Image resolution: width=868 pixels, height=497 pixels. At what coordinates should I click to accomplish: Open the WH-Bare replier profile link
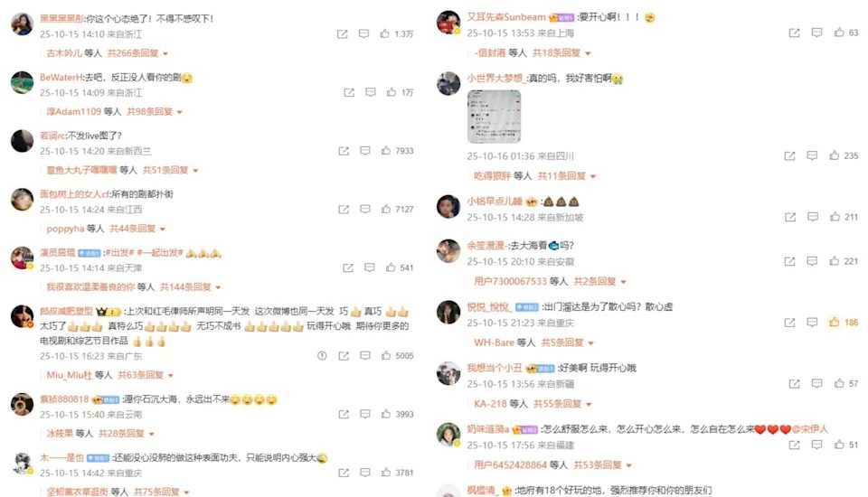pos(494,342)
